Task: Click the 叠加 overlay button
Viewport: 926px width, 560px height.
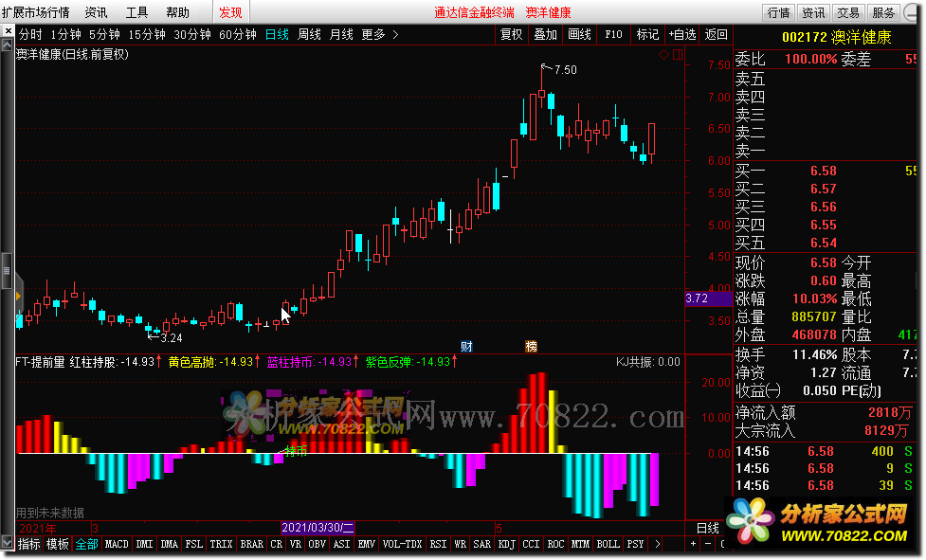Action: [x=546, y=35]
